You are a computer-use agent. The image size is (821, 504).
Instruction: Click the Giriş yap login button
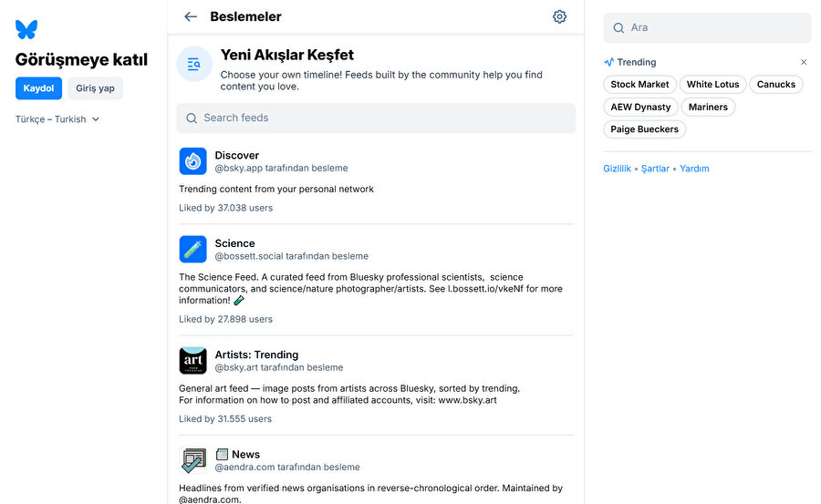[95, 88]
